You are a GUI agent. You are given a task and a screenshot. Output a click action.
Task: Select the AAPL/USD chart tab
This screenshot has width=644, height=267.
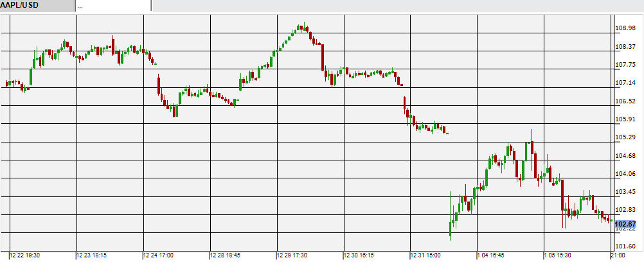(36, 6)
